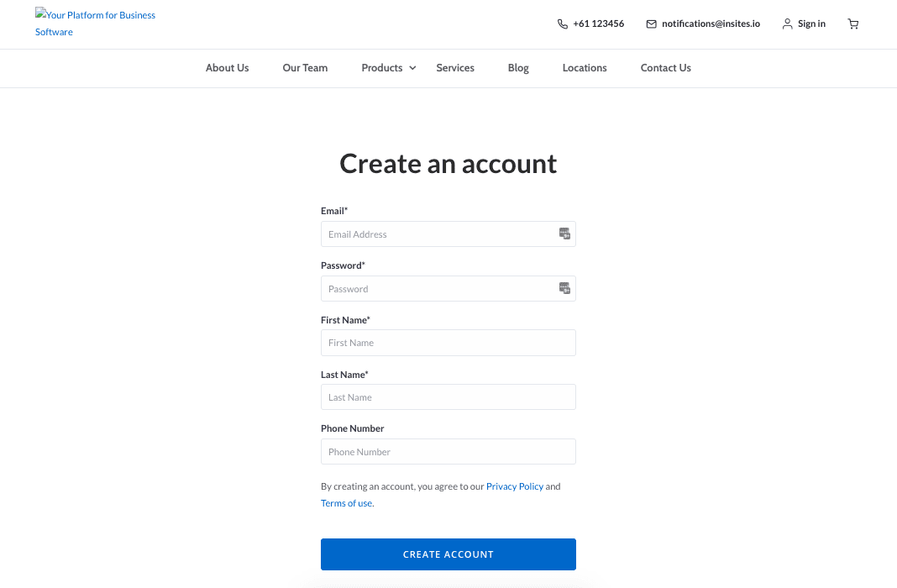Click autofill icon in Email field
This screenshot has width=897, height=588.
coord(565,234)
